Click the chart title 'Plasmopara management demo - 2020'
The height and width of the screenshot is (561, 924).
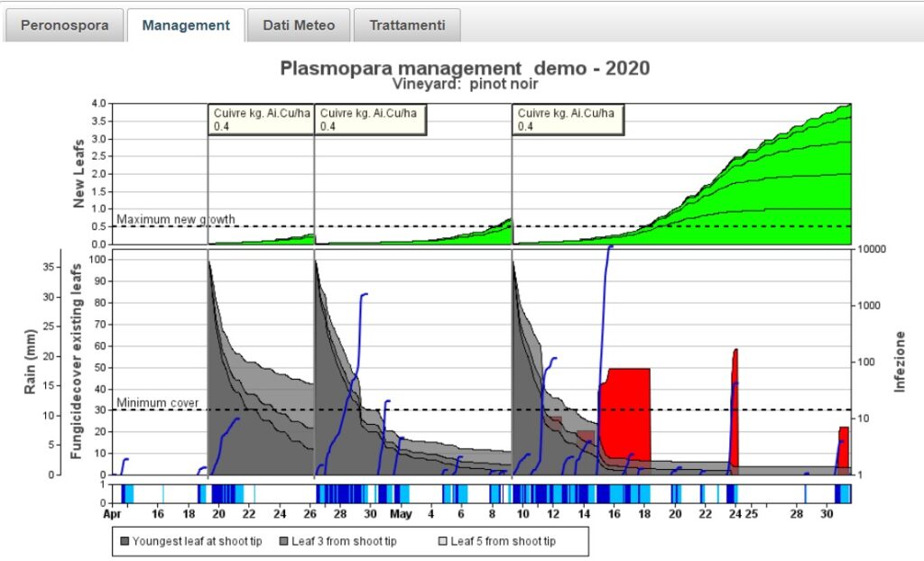tap(467, 67)
